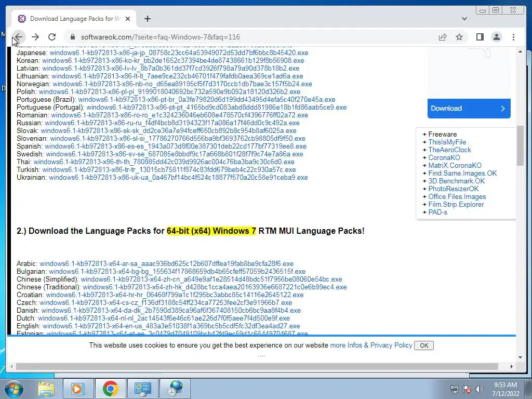Image resolution: width=532 pixels, height=399 pixels.
Task: Click OK on the cookie notice
Action: 424,345
